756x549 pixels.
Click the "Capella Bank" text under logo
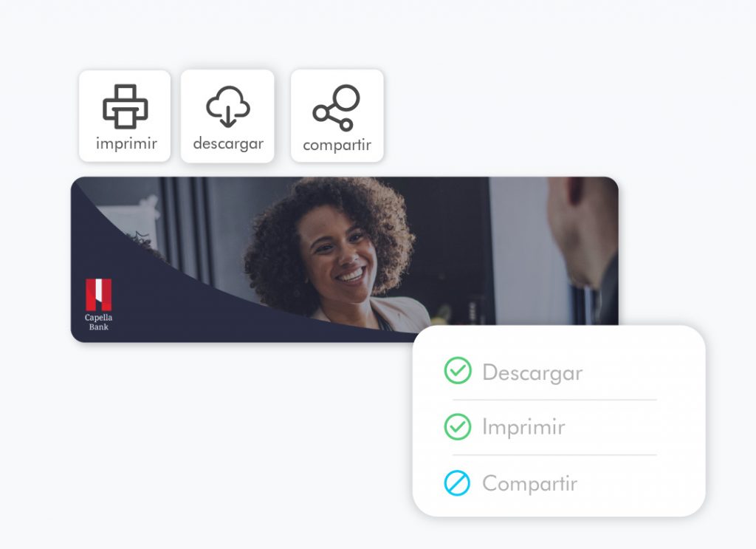pos(98,322)
